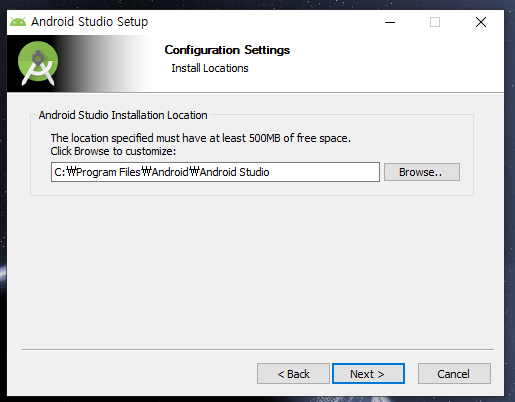Click the "Click Browse to customize:" label
Image resolution: width=515 pixels, height=402 pixels.
coord(113,151)
